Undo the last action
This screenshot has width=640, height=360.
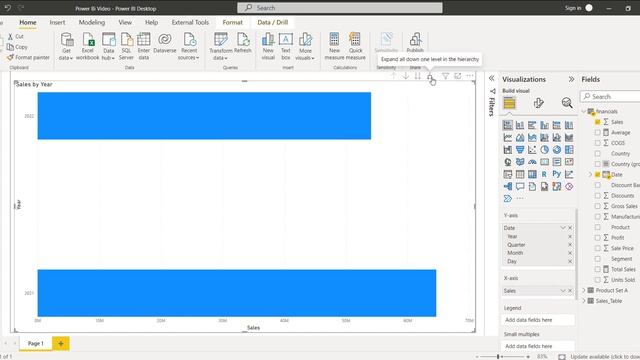(x=8, y=8)
